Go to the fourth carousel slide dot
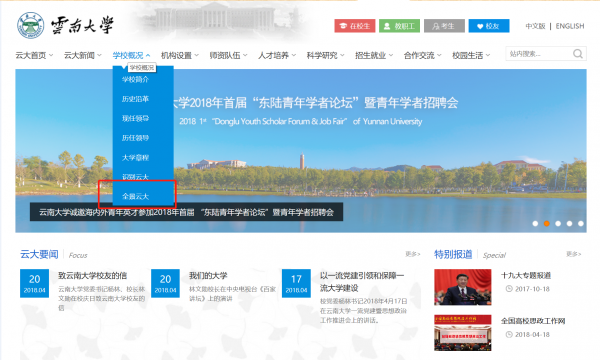Screen dimensions: 600x360 tap(570, 223)
